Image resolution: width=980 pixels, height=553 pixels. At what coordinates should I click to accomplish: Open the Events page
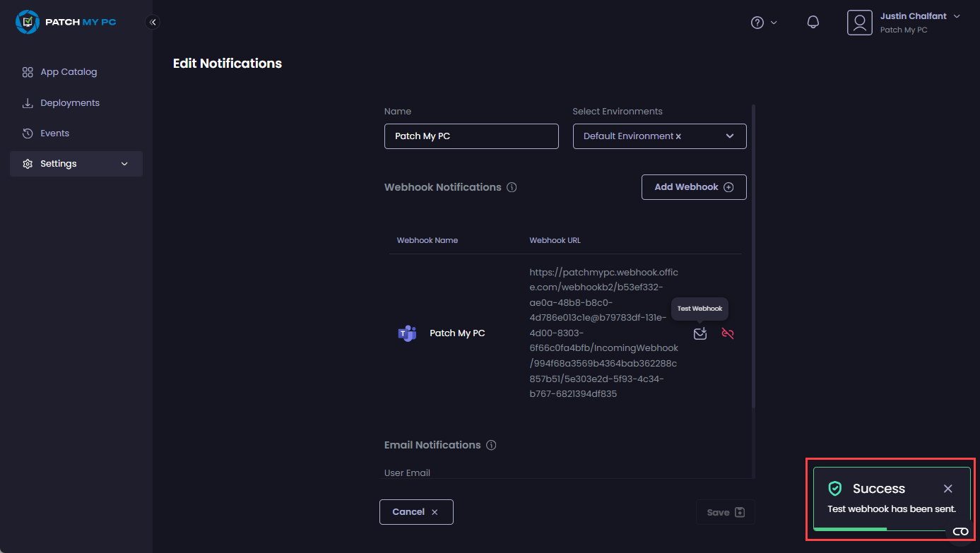(54, 133)
